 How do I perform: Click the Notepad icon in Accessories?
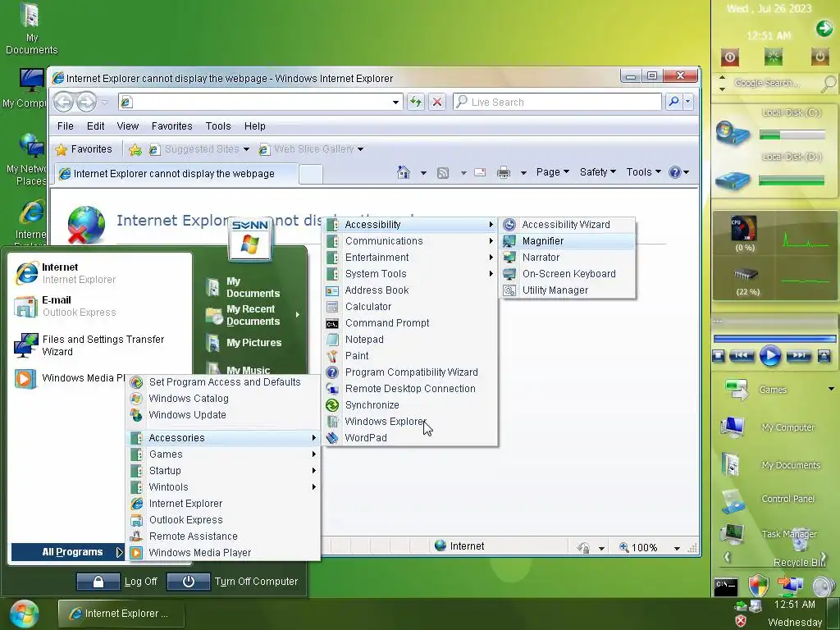[x=332, y=340]
